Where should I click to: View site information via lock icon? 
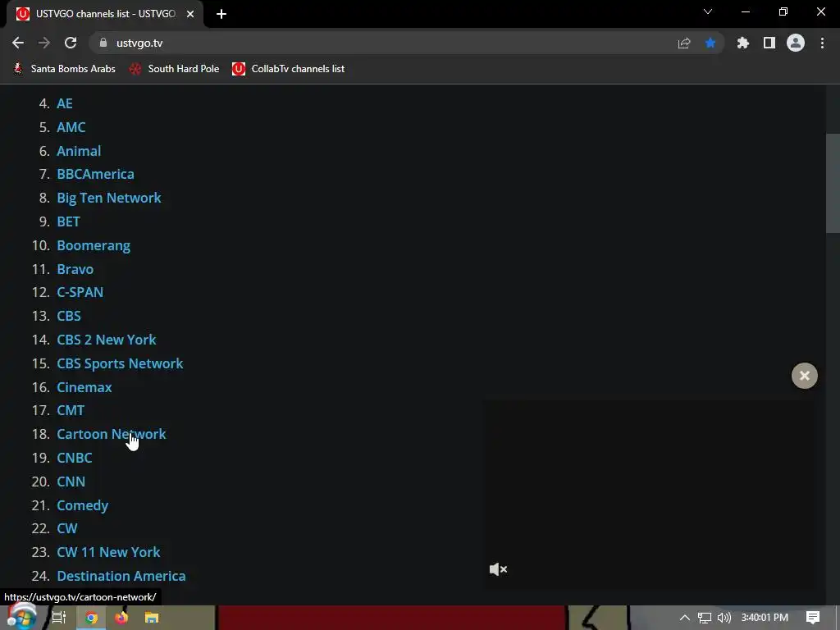[103, 43]
